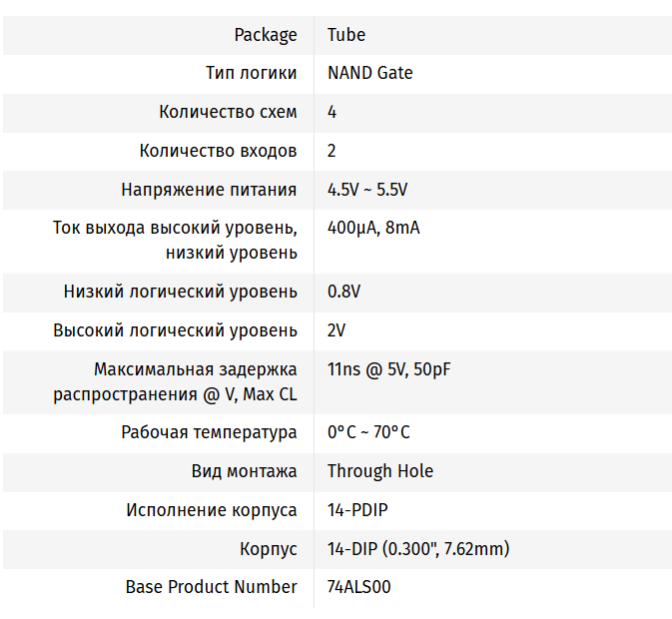
Task: Click the "400µA, 8mA" output current value
Action: pos(373,228)
